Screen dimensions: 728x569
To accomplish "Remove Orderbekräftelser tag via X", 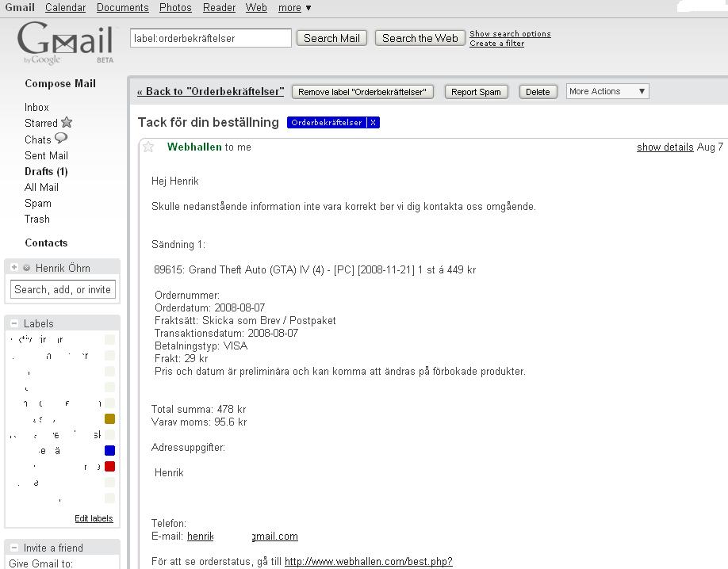I will pyautogui.click(x=373, y=123).
